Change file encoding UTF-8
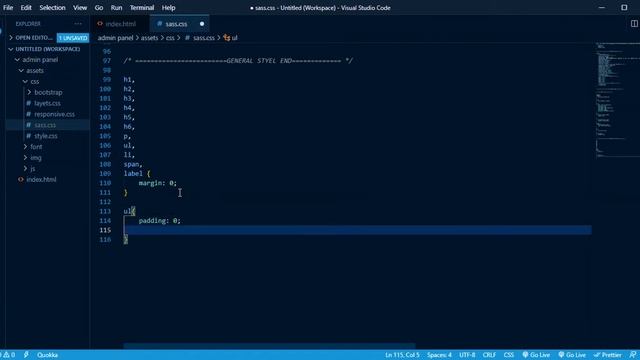Screen dimensions: 640x360 pyautogui.click(x=467, y=355)
